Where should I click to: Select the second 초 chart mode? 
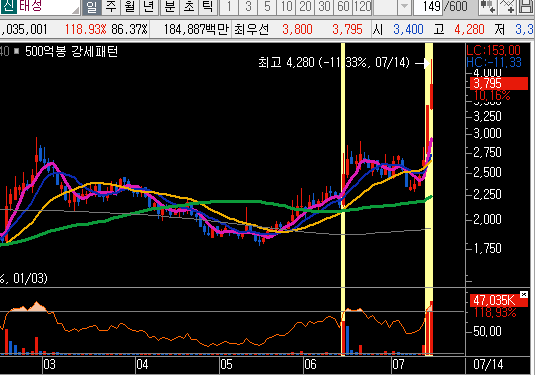189,7
